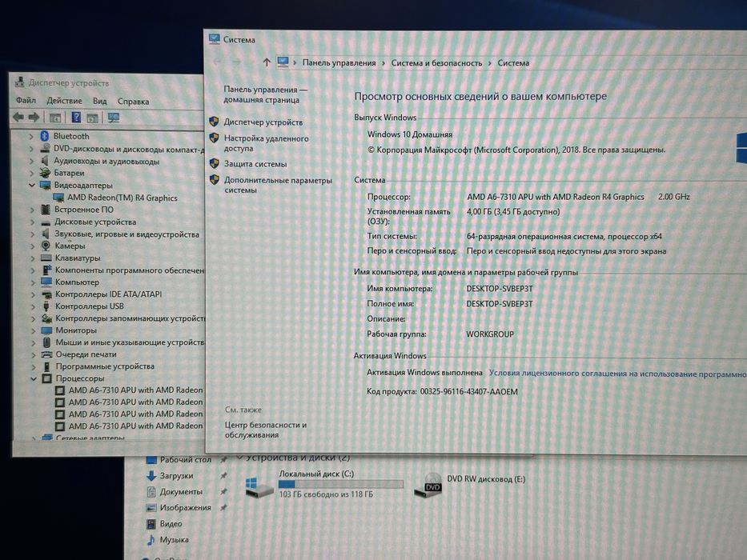Select Звуковые, игровые и видеоустройства item
Viewport: 747px width, 560px height.
127,234
